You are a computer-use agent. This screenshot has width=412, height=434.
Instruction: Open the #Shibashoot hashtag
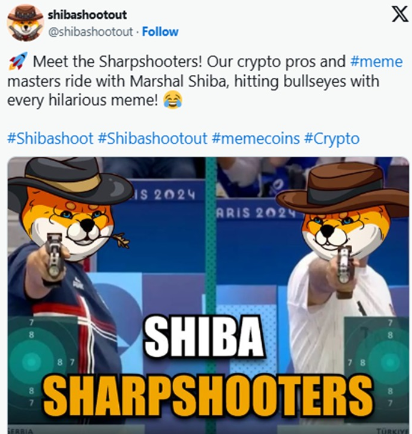tap(50, 138)
